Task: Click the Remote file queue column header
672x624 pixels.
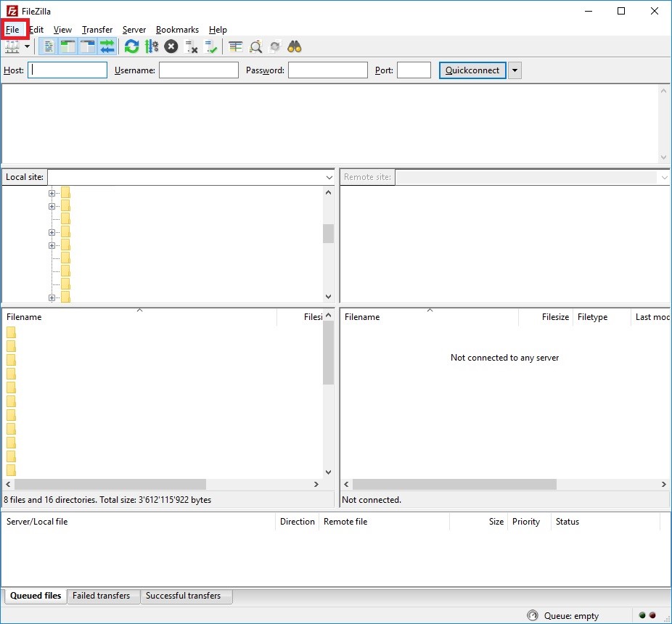Action: (x=385, y=522)
